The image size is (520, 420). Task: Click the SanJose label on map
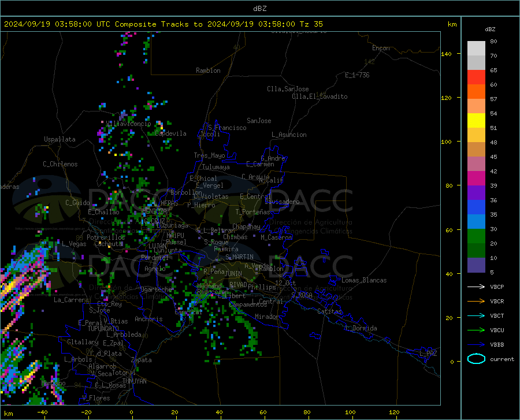[x=259, y=121]
